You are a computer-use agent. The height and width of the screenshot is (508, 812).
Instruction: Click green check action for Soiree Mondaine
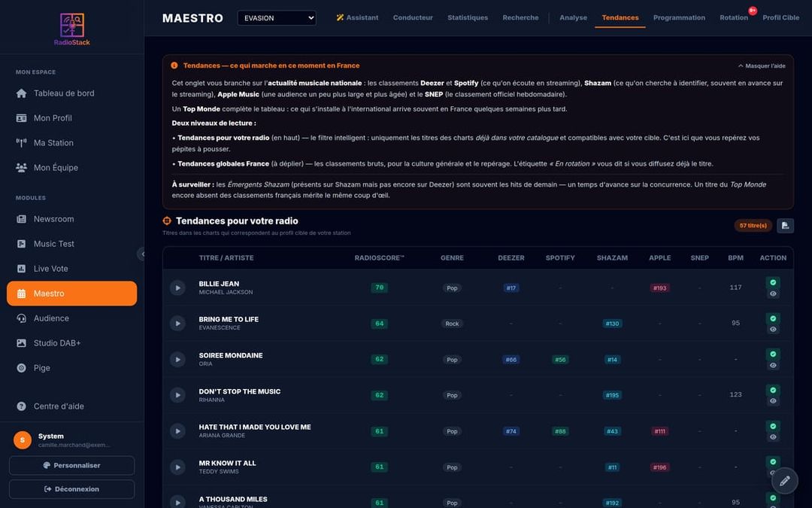coord(773,354)
